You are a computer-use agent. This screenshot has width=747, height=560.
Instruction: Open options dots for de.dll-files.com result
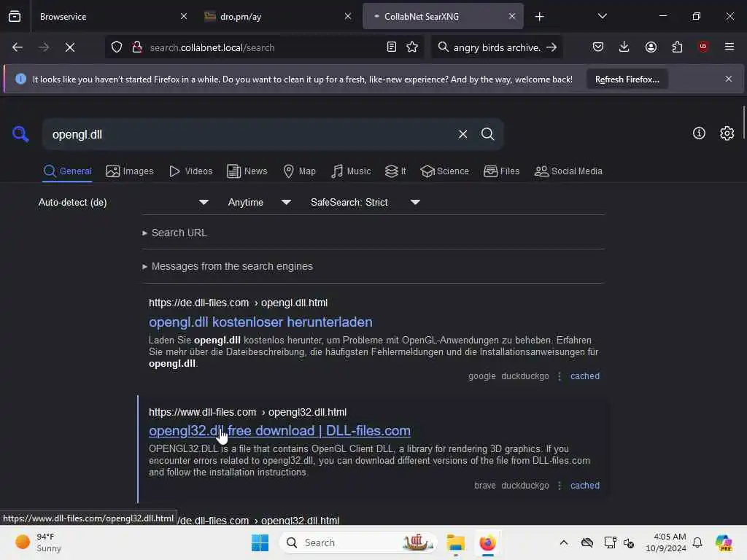tap(560, 376)
